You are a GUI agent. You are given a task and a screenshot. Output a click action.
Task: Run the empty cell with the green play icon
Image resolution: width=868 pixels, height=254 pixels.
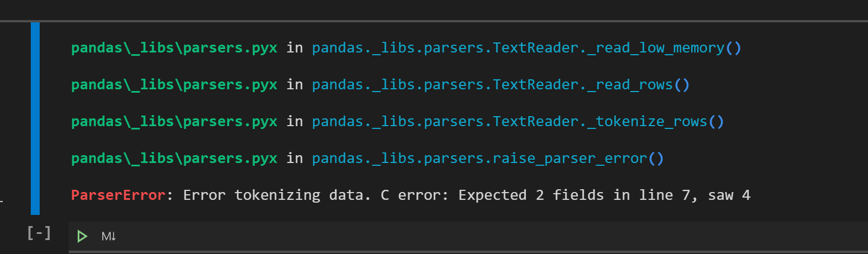[x=83, y=236]
